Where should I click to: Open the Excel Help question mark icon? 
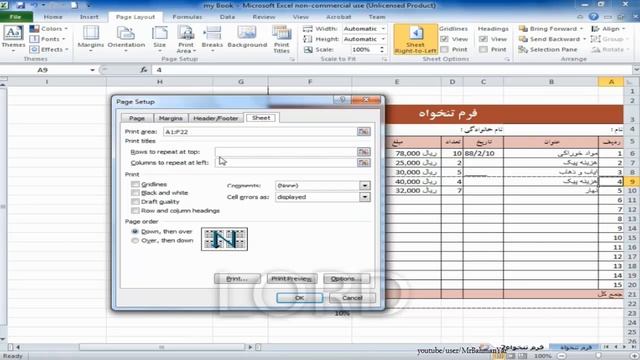point(593,17)
